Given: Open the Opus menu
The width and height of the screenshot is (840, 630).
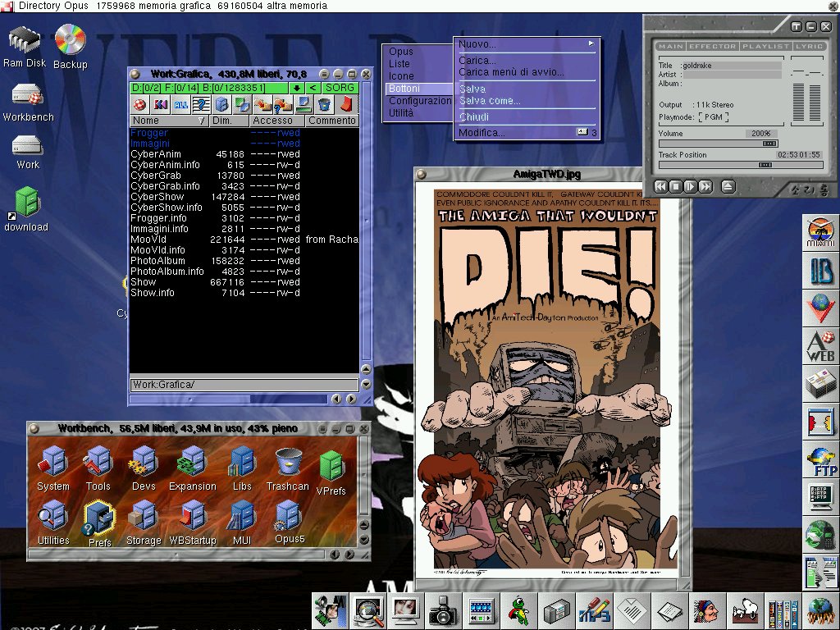Looking at the screenshot, I should (400, 52).
